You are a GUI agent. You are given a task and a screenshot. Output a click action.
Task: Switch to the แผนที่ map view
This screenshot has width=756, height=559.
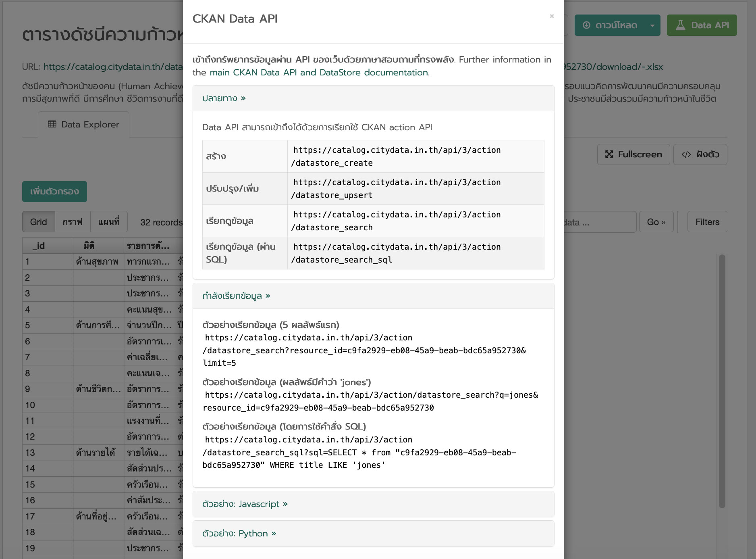click(109, 222)
